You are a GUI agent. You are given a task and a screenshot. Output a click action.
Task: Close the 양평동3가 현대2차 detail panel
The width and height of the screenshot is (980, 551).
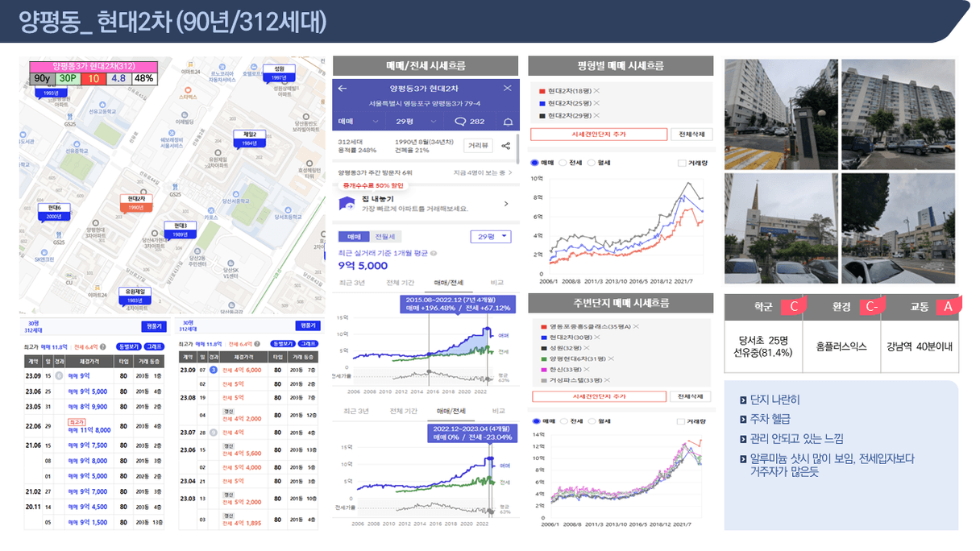[x=507, y=88]
